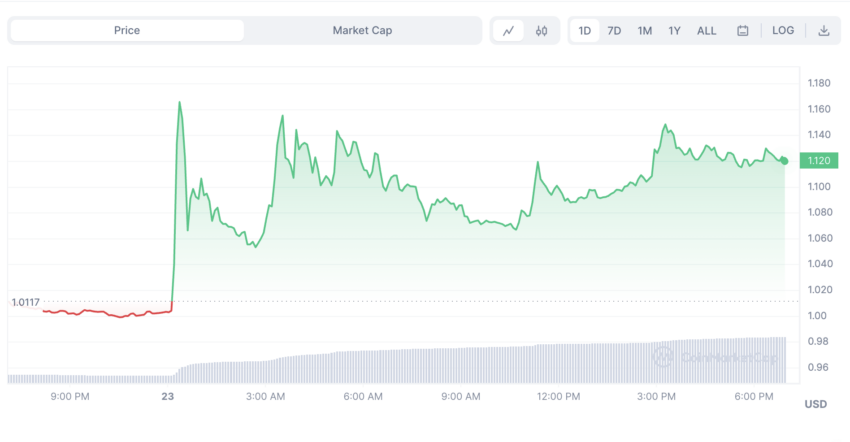Click the peak of the price spike after midnight
850x442 pixels.
pyautogui.click(x=179, y=102)
